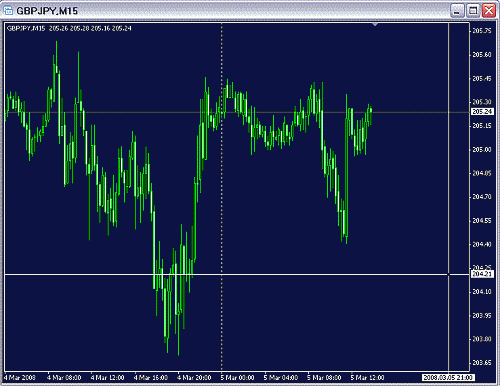Screen dimensions: 500x386
Task: Click the GBPJPY,M15 title bar text
Action: pyautogui.click(x=47, y=11)
